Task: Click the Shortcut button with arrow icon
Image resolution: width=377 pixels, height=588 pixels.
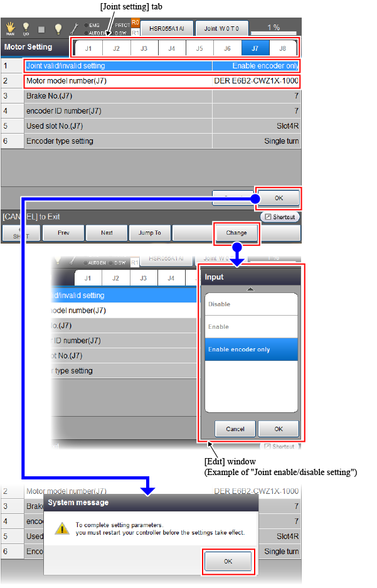Action: point(280,217)
